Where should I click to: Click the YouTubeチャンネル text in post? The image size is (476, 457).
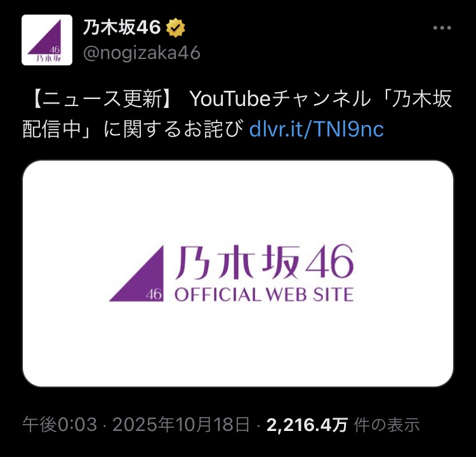280,99
